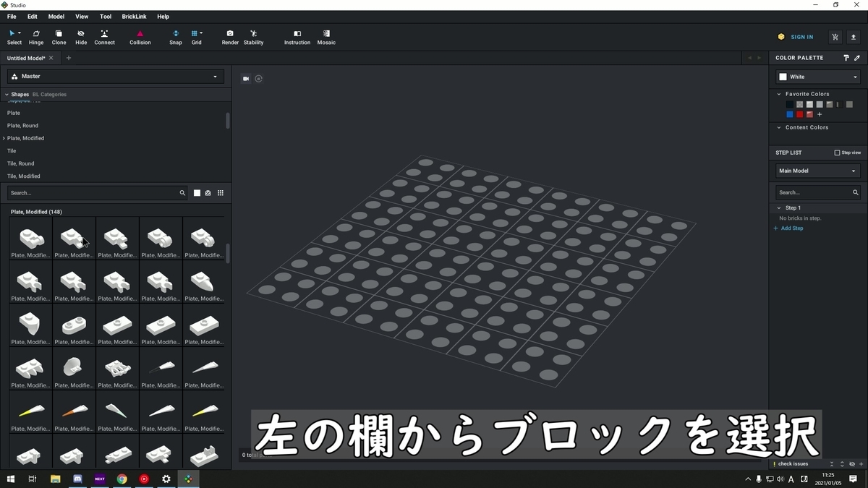Collapse the Content Colors section
Screen dimensions: 868x488
point(779,127)
